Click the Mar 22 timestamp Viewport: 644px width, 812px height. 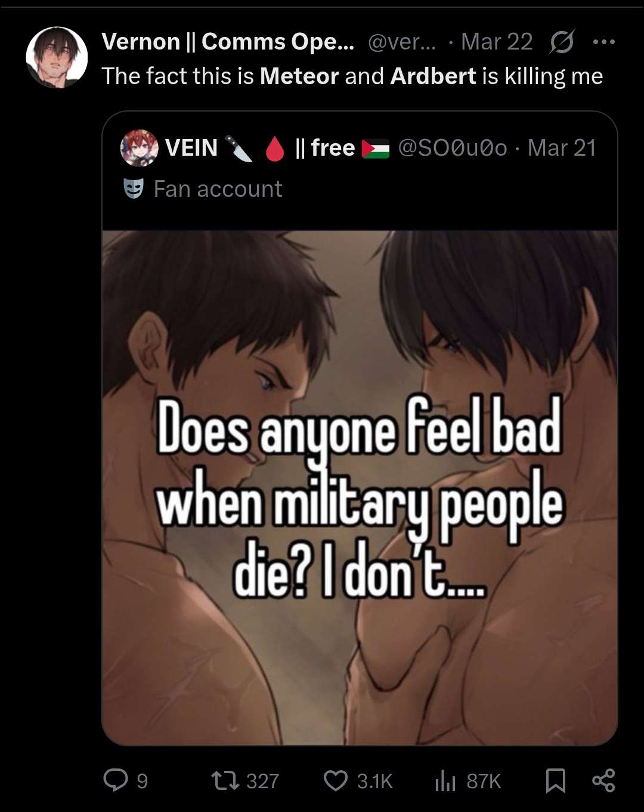(x=497, y=42)
